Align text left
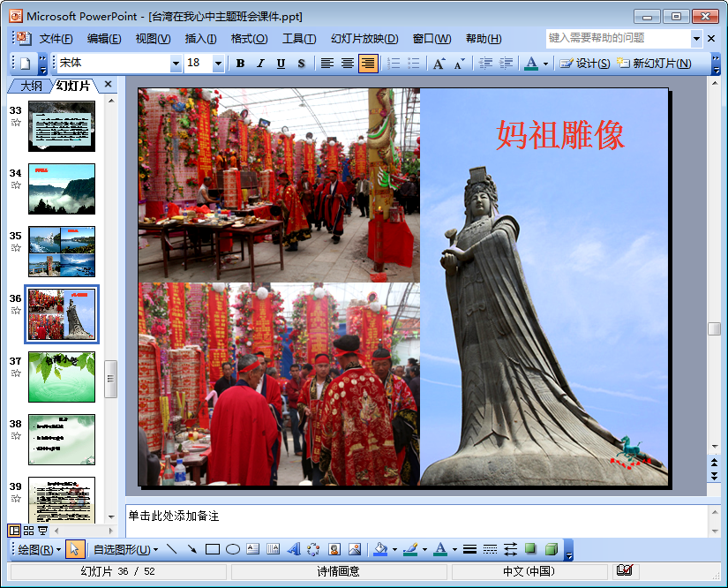 326,64
